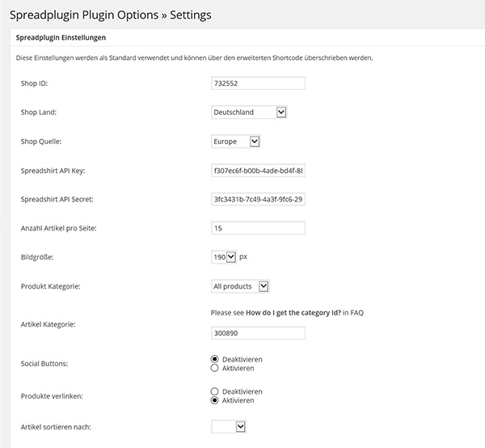Screen dimensions: 485x448
Task: Select Aktivieren for Social Buttons
Action: pyautogui.click(x=214, y=368)
